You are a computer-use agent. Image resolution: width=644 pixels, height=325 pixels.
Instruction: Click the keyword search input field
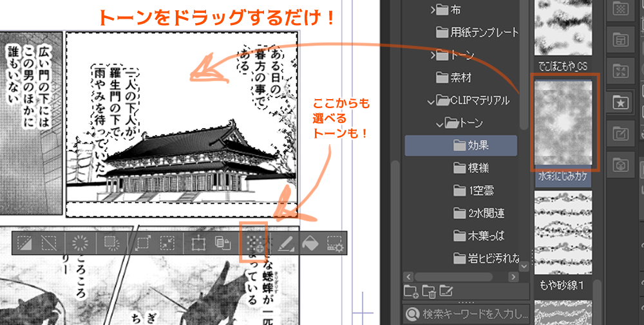tap(473, 314)
